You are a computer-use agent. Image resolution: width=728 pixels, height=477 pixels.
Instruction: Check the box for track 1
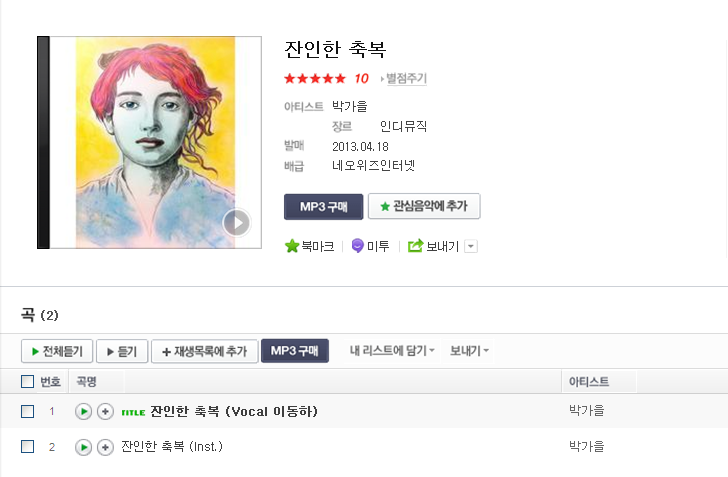(27, 412)
